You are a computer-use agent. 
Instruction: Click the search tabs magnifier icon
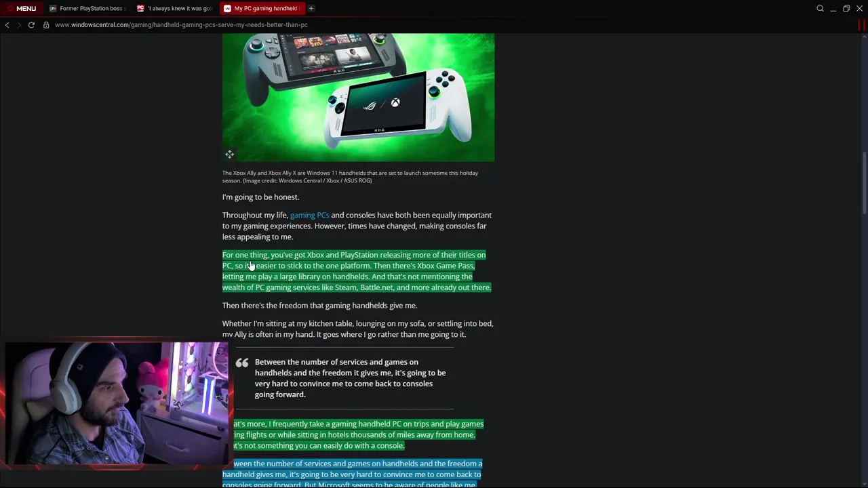(x=820, y=8)
